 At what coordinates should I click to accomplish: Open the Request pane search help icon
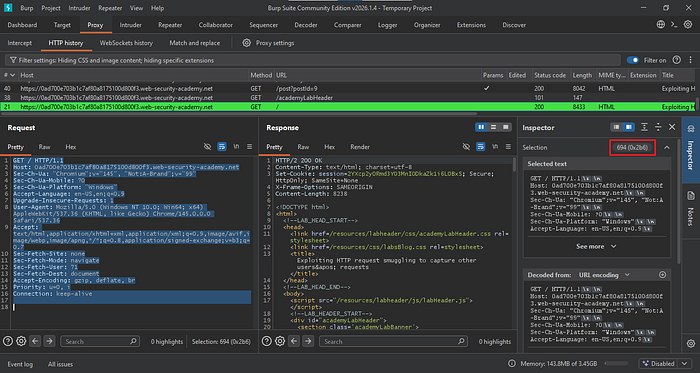(8, 341)
